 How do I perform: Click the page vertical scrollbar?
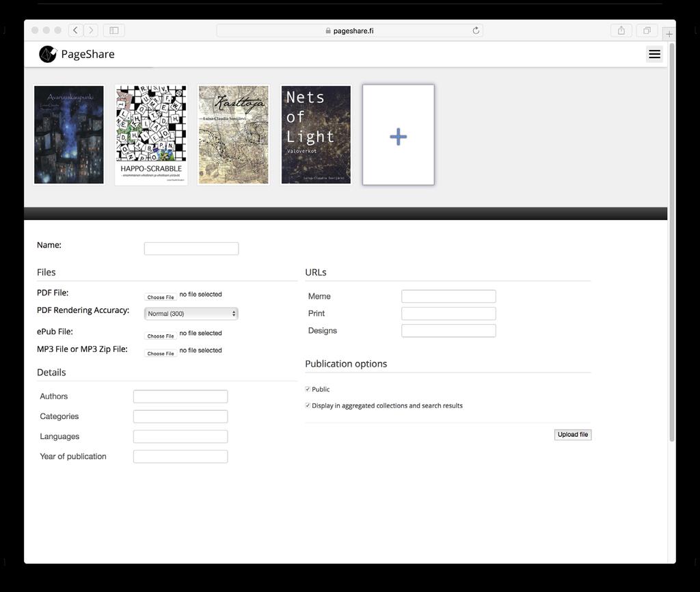(671, 241)
